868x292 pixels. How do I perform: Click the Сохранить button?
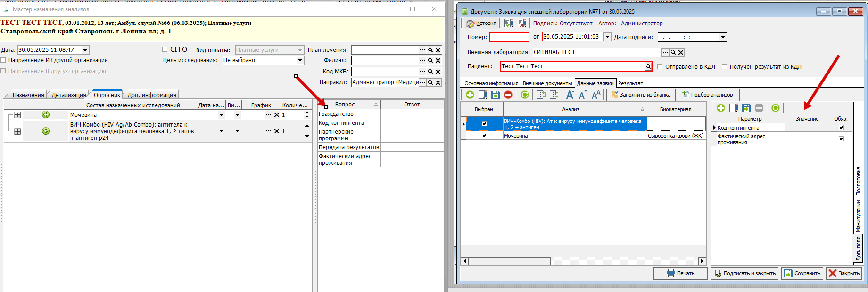click(x=803, y=273)
